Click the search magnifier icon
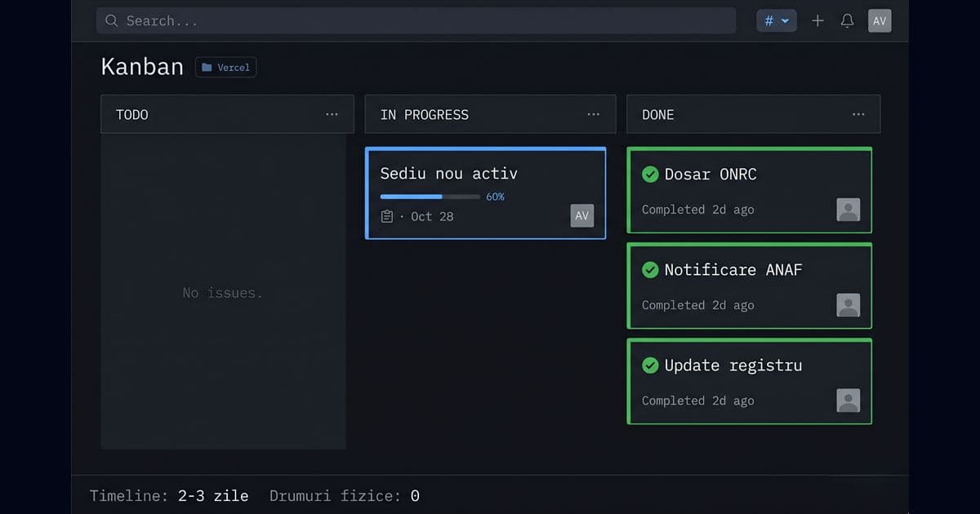Screen dimensions: 980x514 click(112, 21)
